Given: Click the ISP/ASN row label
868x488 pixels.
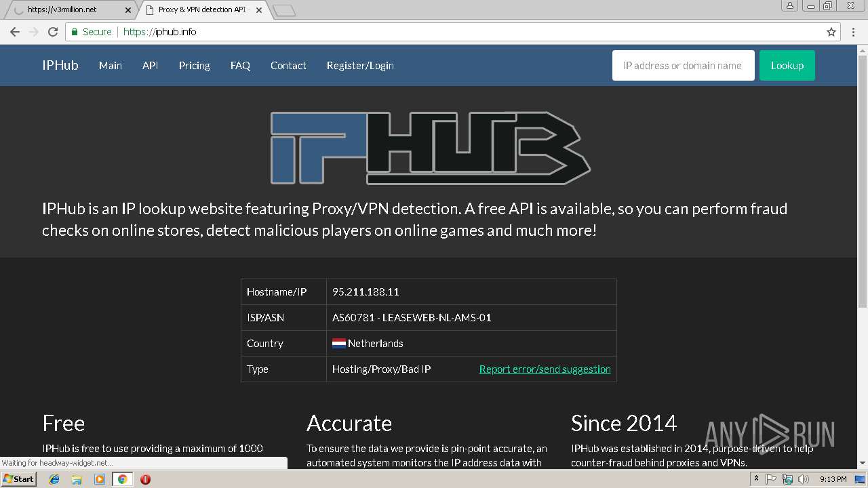Looking at the screenshot, I should tap(265, 318).
